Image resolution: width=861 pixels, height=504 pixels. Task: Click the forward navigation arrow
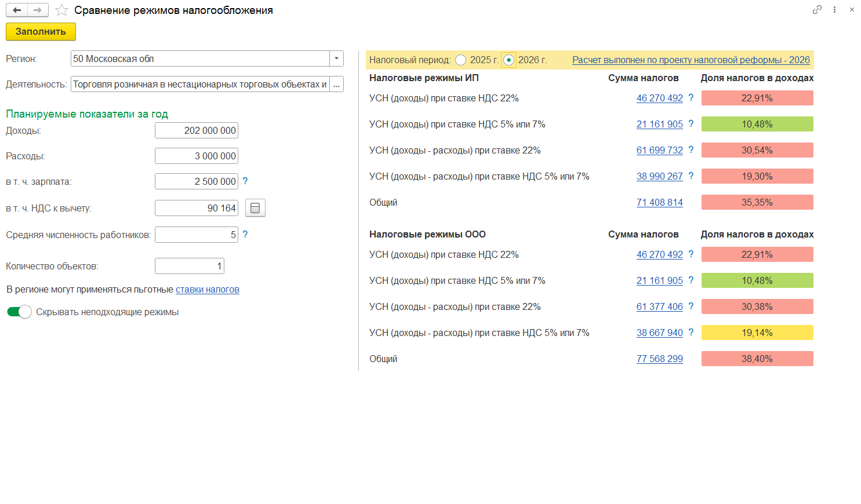(x=38, y=10)
